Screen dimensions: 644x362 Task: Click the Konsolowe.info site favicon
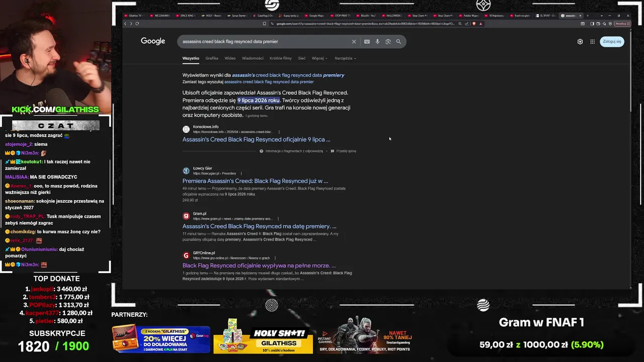(186, 129)
